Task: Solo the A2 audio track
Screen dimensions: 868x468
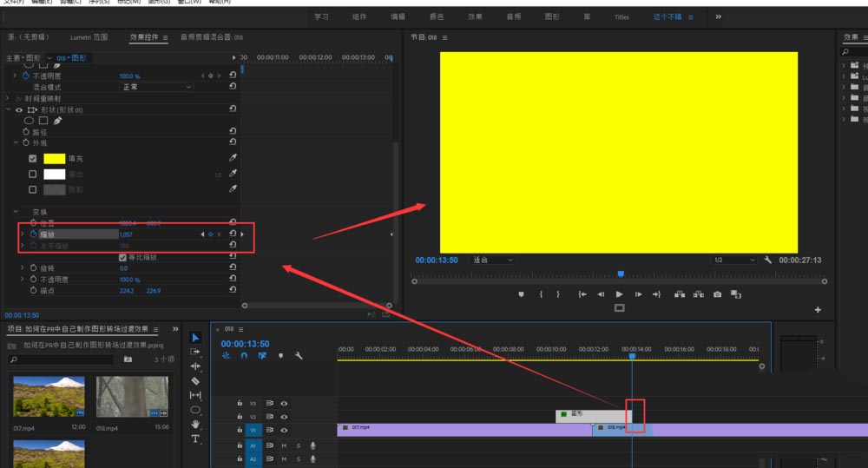Action: tap(299, 458)
